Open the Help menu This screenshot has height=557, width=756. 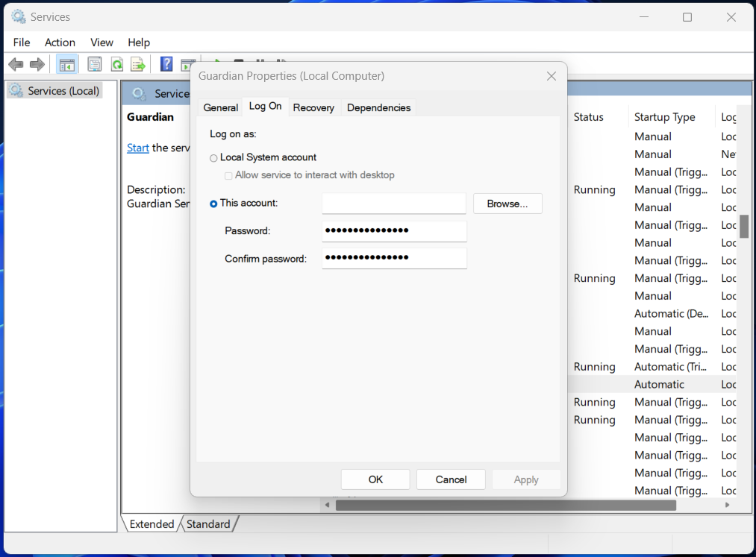[x=139, y=43]
